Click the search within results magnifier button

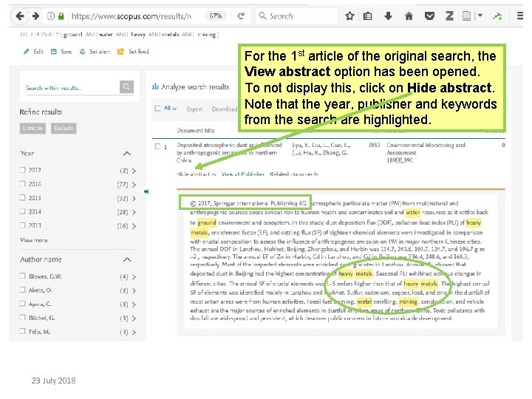126,87
